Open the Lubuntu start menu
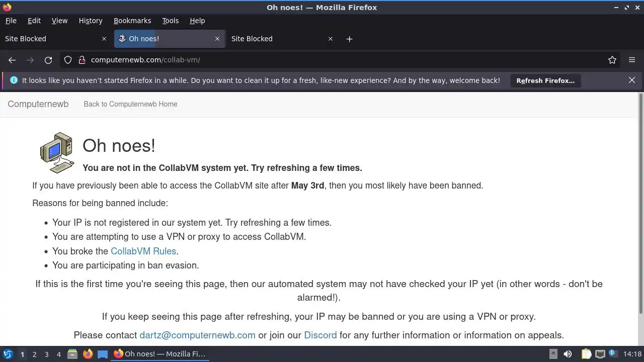Screen dimensions: 644x362 click(x=8, y=354)
